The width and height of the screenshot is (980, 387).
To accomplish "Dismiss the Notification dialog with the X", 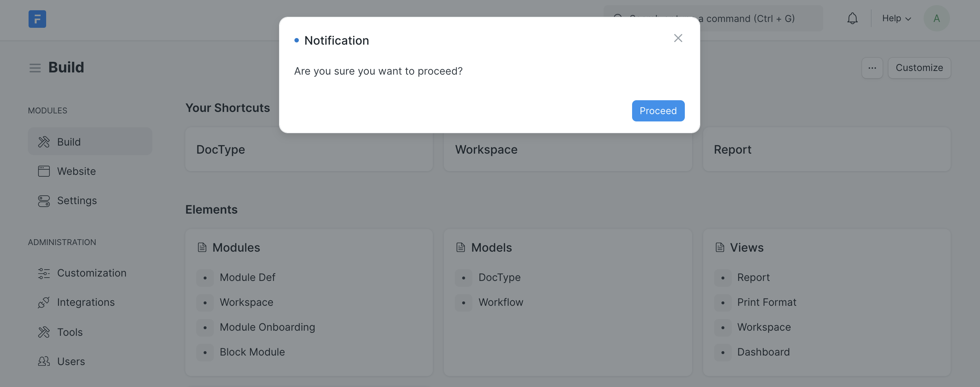I will point(678,38).
